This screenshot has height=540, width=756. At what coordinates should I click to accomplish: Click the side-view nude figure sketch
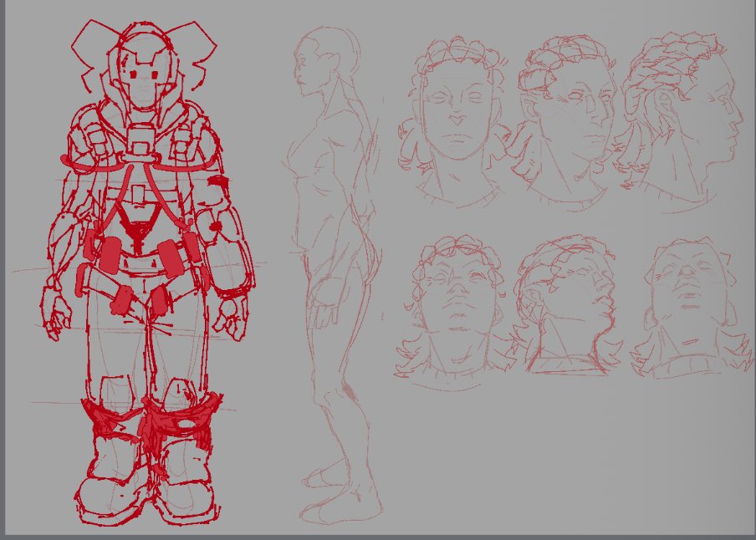(x=333, y=276)
